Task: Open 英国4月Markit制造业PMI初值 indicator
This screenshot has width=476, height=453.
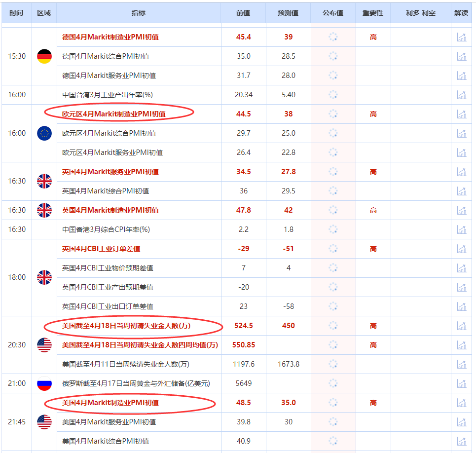Action: pyautogui.click(x=110, y=210)
